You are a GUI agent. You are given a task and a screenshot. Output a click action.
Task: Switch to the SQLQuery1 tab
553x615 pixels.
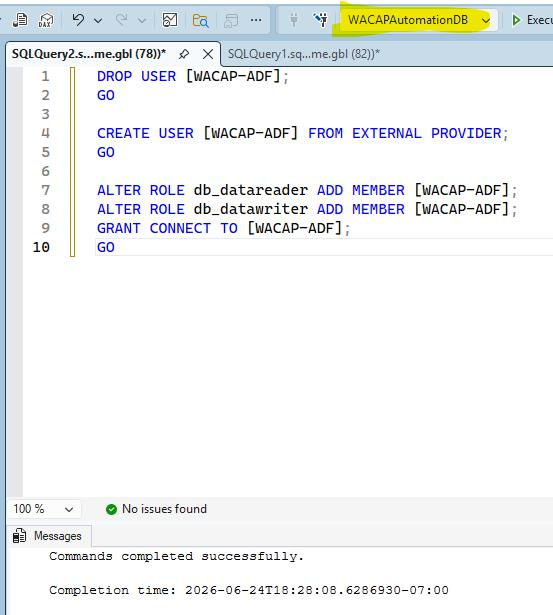(x=304, y=54)
